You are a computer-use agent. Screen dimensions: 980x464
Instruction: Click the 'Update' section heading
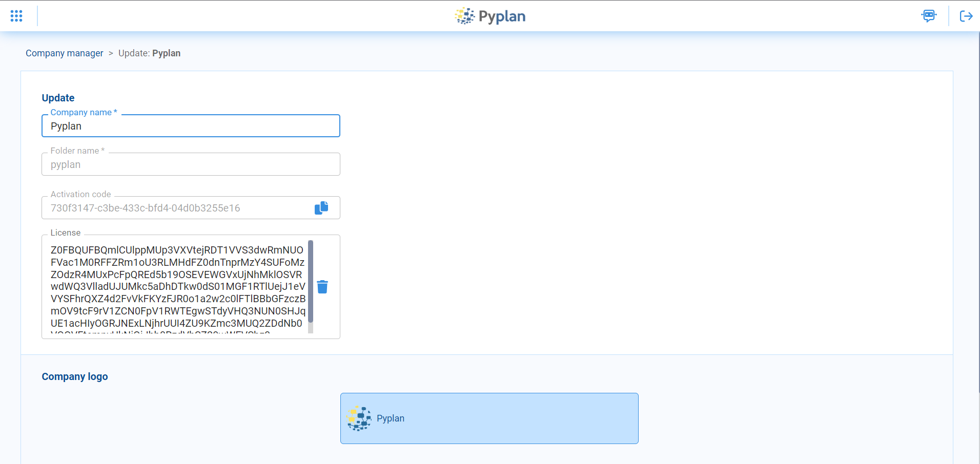58,98
